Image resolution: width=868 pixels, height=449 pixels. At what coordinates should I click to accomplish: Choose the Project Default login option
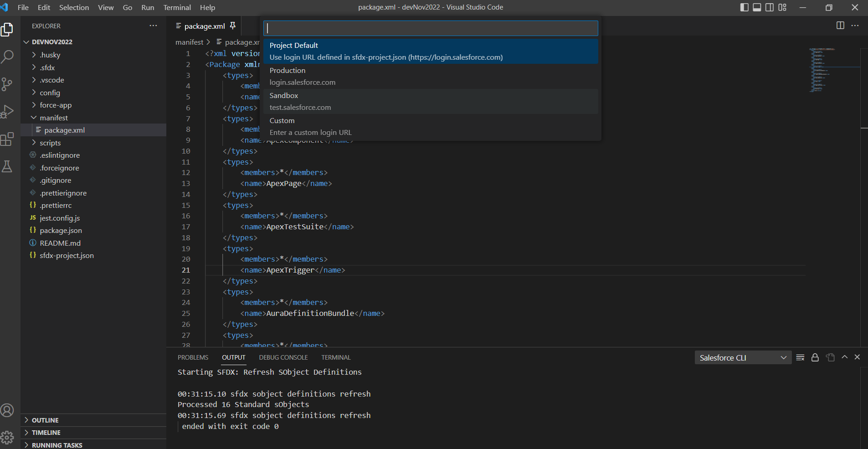click(431, 51)
